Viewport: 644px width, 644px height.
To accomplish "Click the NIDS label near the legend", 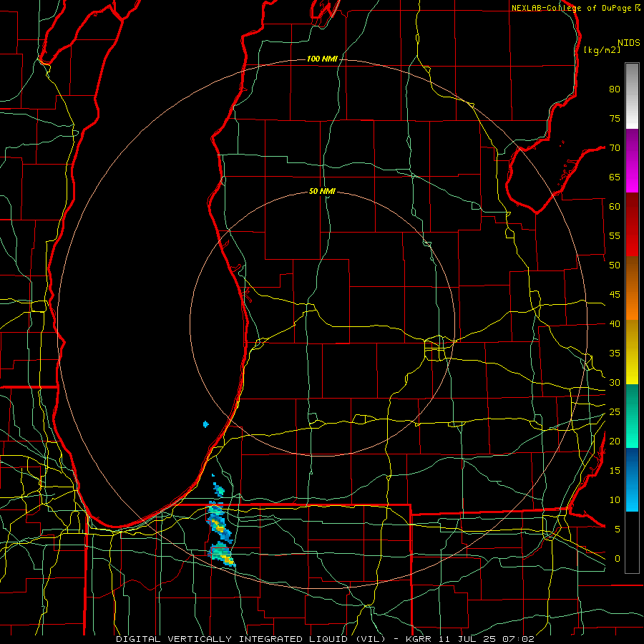I will click(629, 43).
